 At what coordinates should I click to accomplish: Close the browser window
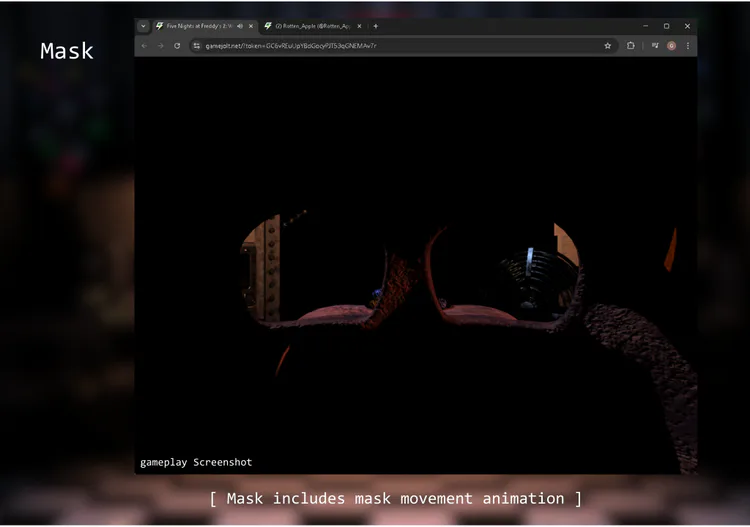pos(687,26)
